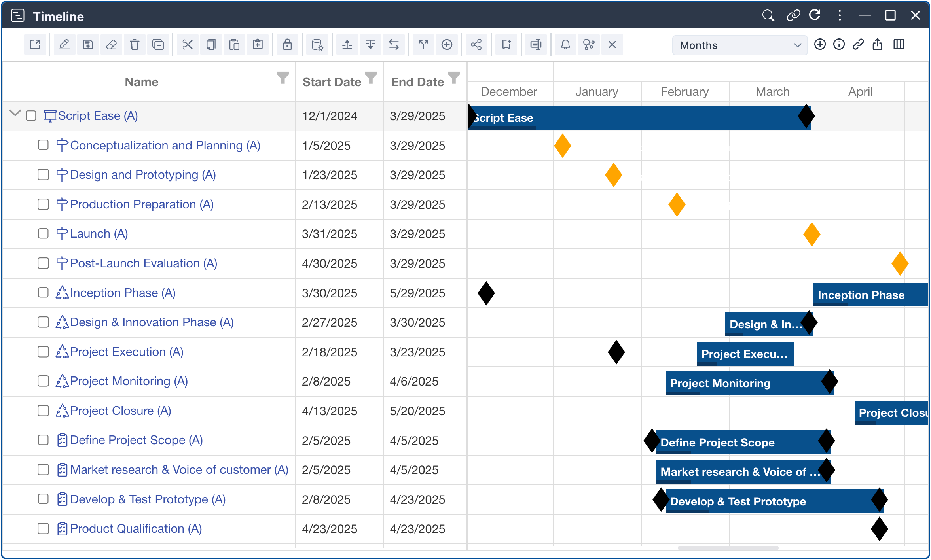Viewport: 931px width, 560px height.
Task: Click the lock icon in toolbar
Action: coord(287,45)
